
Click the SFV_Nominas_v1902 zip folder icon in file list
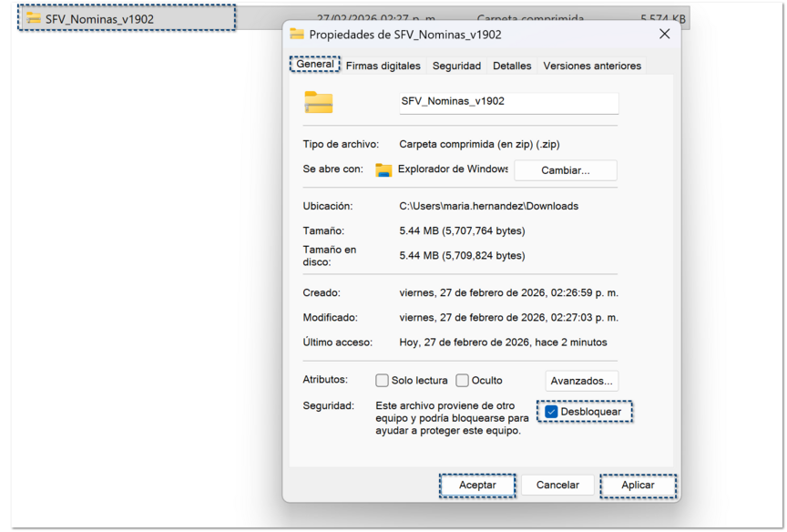[34, 18]
